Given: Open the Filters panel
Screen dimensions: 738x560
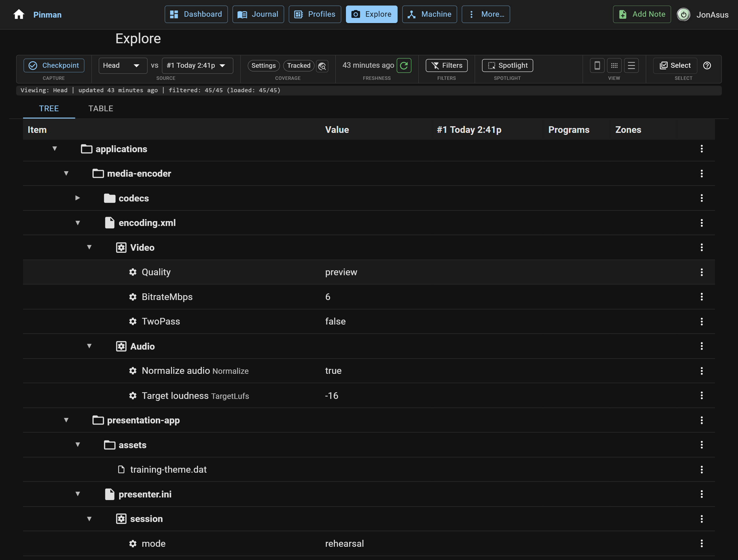Looking at the screenshot, I should [447, 65].
